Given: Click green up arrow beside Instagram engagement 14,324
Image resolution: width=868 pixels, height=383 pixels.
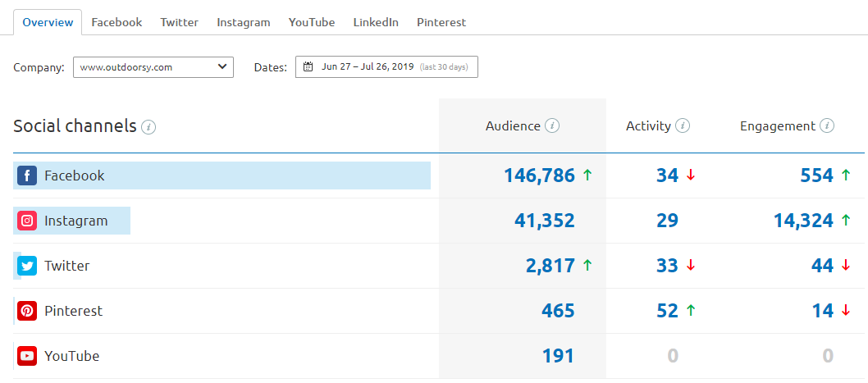Looking at the screenshot, I should (x=845, y=221).
